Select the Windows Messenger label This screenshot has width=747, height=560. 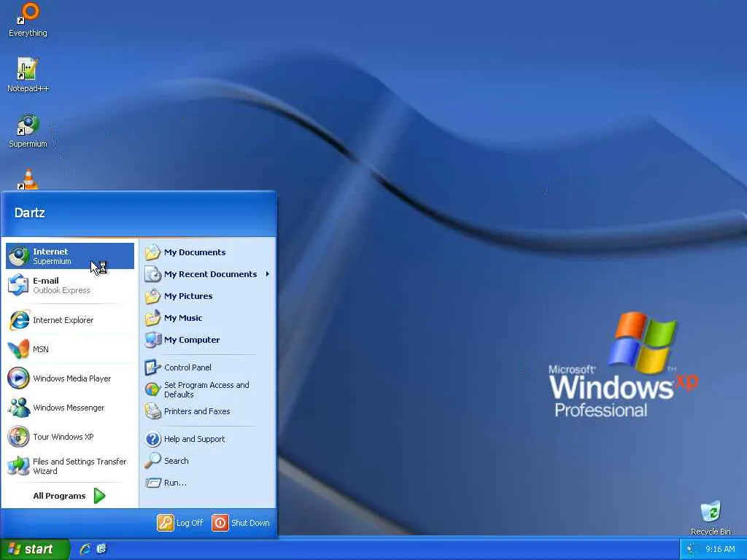69,408
